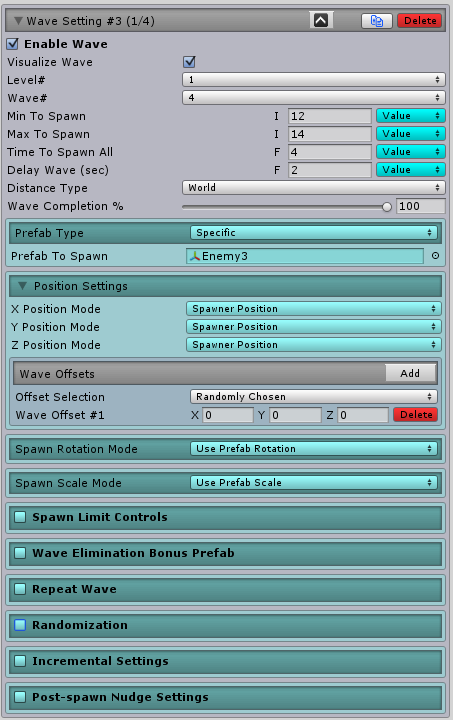Enable Spawn Limit Controls checkbox
This screenshot has height=720, width=453.
click(x=20, y=517)
